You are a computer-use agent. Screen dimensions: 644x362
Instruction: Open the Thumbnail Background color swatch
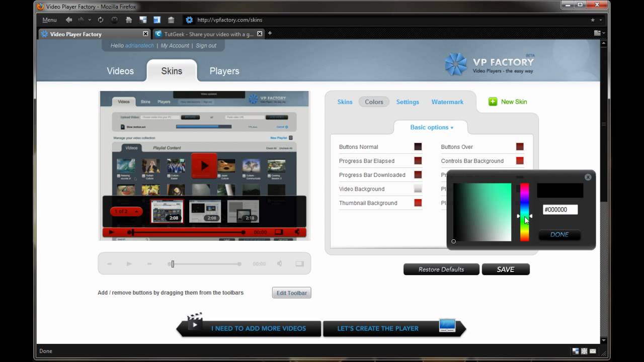coord(418,203)
